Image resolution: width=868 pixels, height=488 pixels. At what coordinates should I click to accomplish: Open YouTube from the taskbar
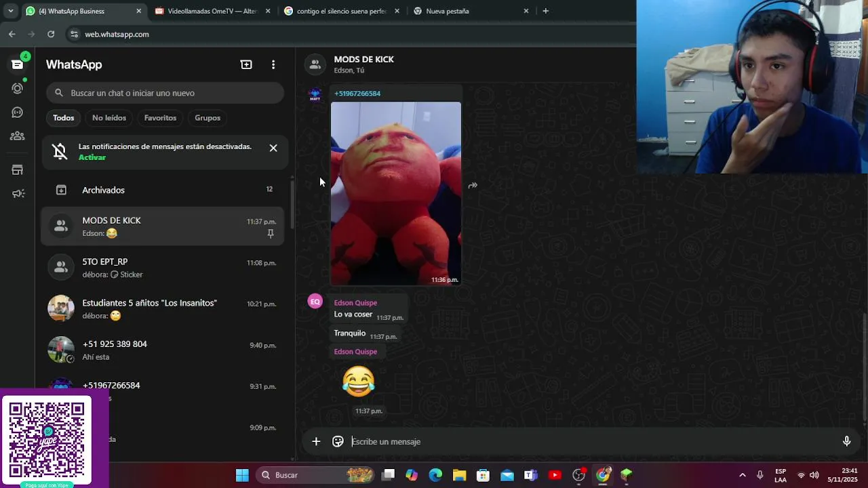pyautogui.click(x=555, y=475)
